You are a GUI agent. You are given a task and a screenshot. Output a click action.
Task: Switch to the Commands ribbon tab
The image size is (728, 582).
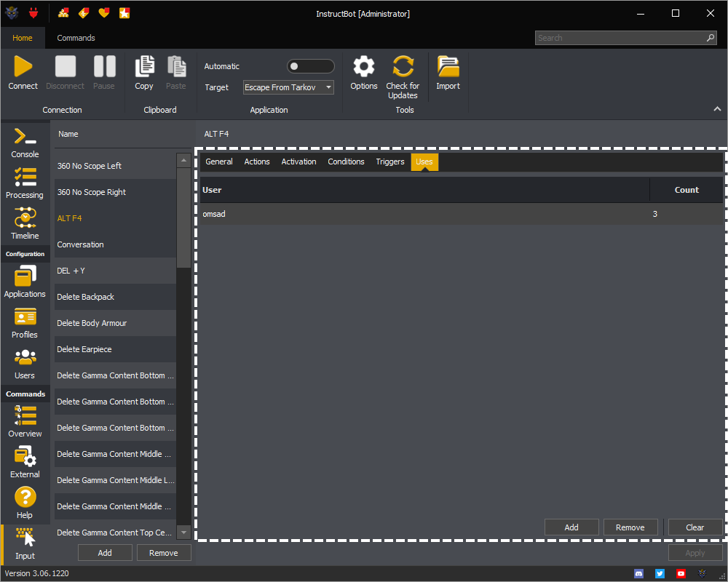(x=76, y=38)
